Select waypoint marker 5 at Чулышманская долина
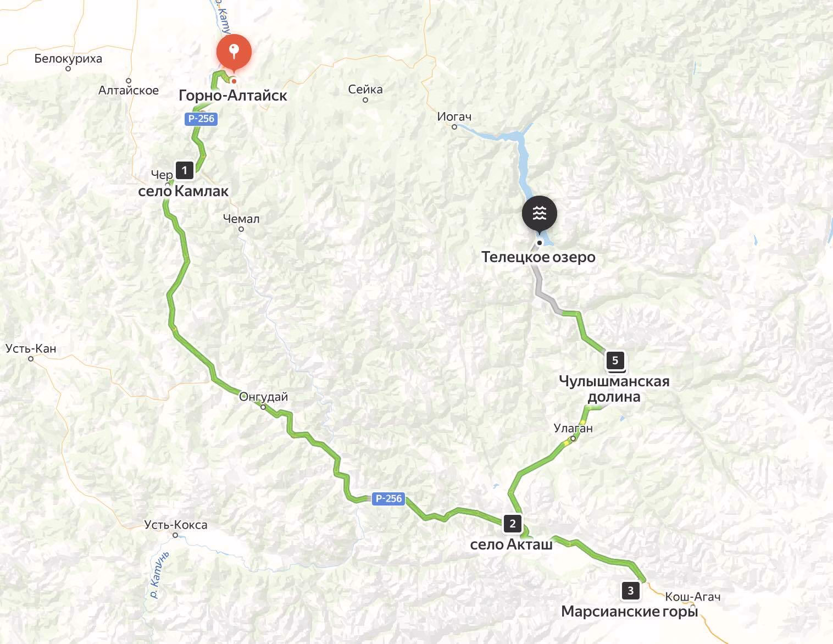This screenshot has width=833, height=644. click(615, 361)
